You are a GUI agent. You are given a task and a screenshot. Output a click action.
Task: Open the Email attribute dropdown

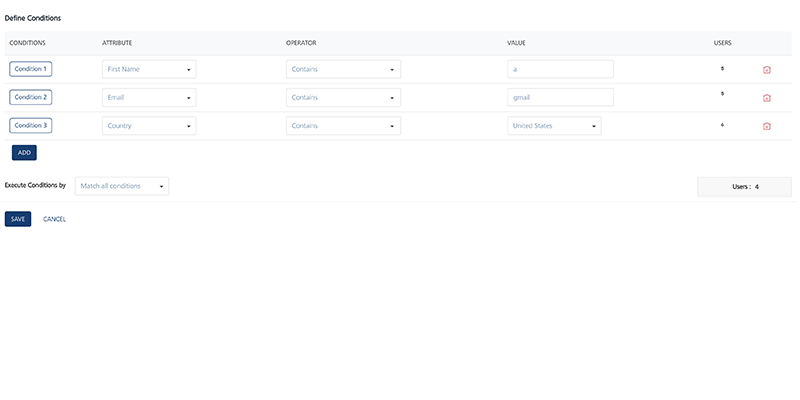click(149, 98)
